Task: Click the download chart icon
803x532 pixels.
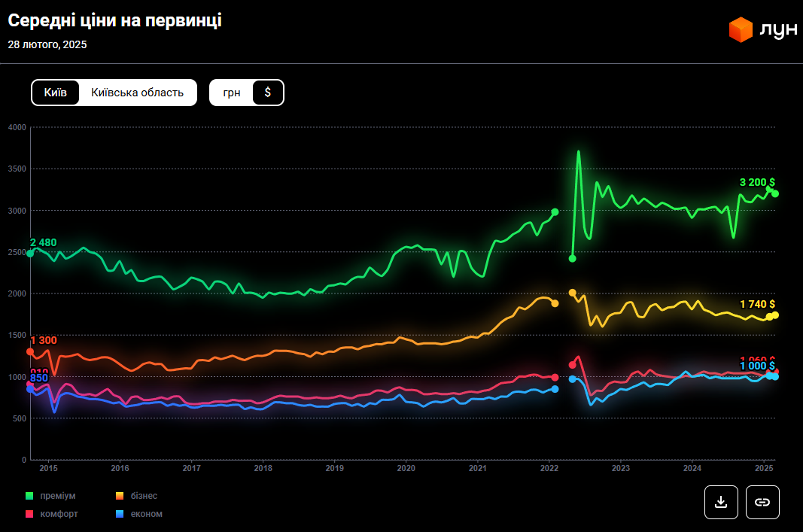Action: 721,502
